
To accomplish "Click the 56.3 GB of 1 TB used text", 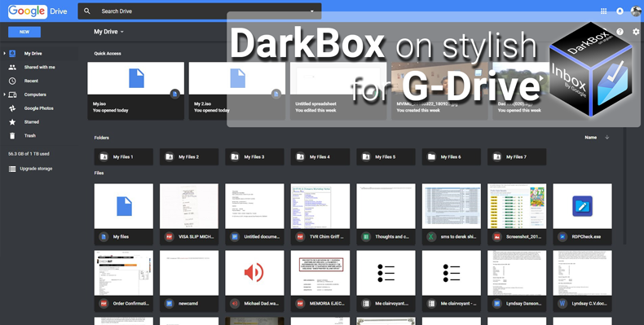I will 29,154.
